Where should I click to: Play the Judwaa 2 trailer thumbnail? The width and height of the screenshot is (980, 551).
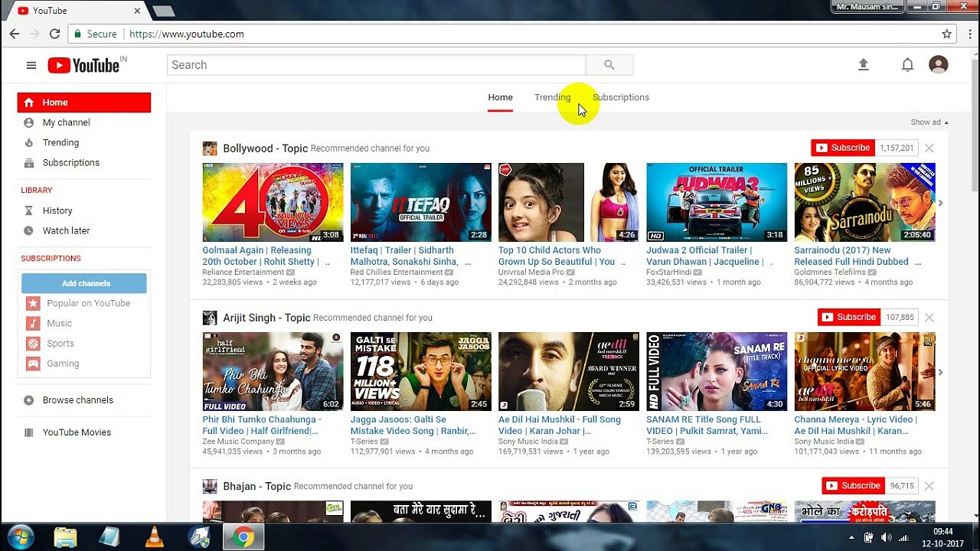717,202
